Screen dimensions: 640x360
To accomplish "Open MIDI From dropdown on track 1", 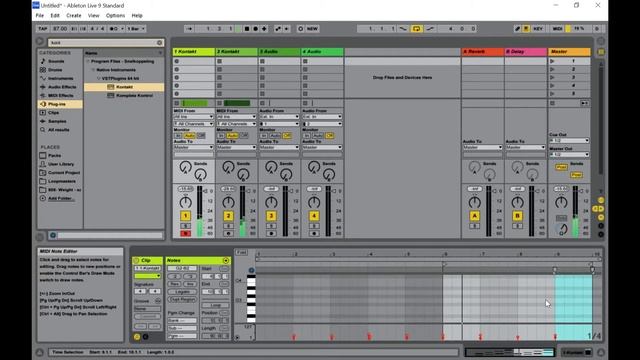I will pyautogui.click(x=193, y=117).
